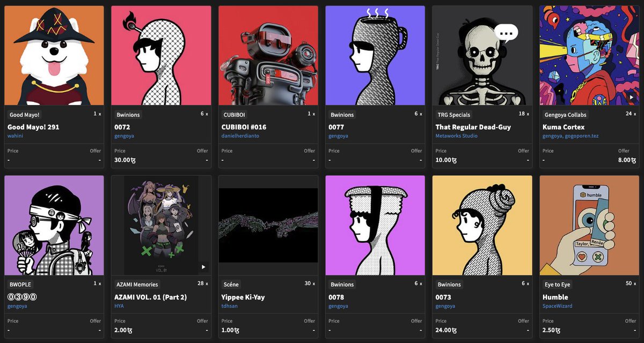Screen dimensions: 644x343
Task: Visit SpaceWizard's profile link
Action: point(558,306)
